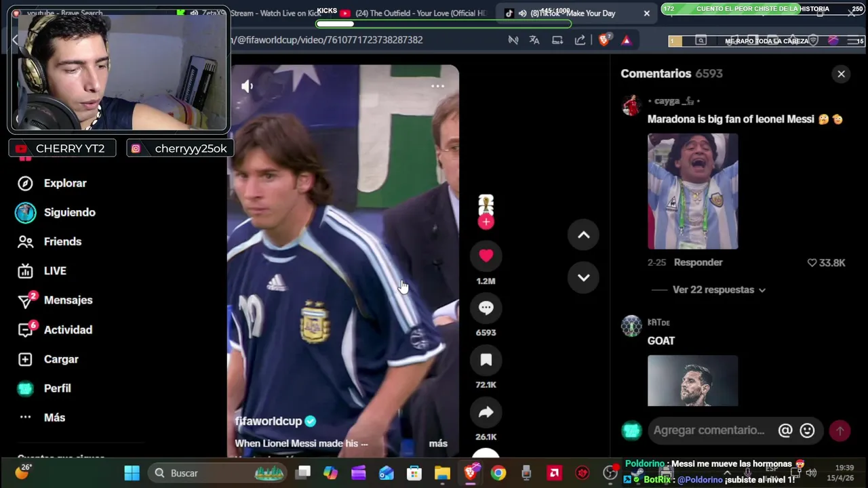Close the Comentarios panel
This screenshot has height=488, width=868.
pos(841,74)
